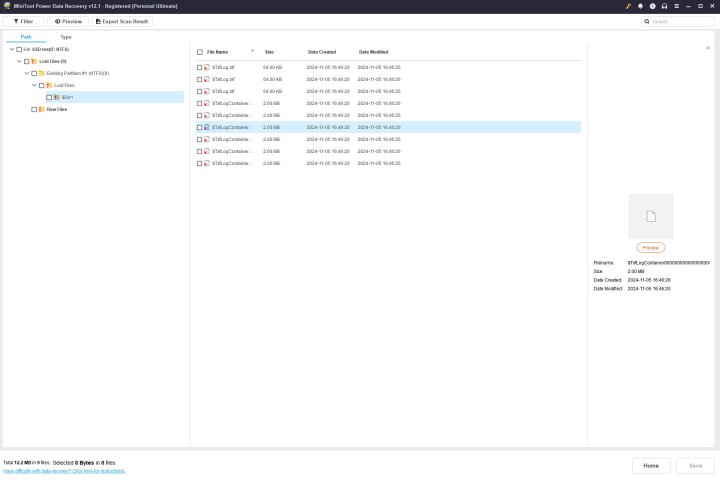
Task: Click the round clock icon in title bar
Action: (652, 6)
